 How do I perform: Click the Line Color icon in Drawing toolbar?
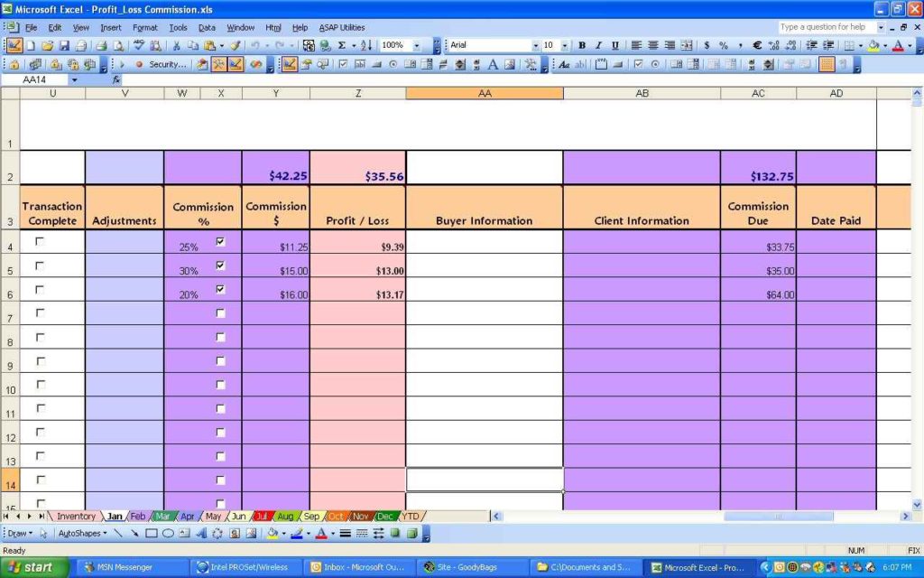coord(297,533)
